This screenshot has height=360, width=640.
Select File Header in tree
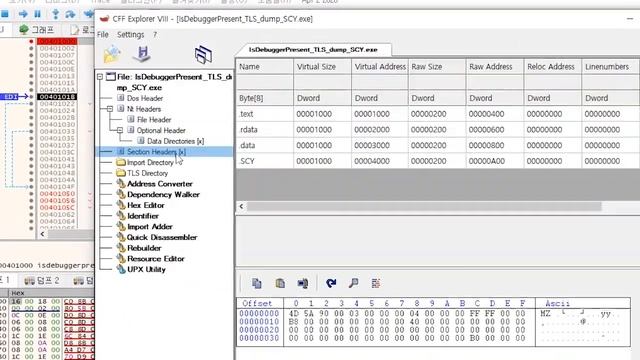(154, 120)
